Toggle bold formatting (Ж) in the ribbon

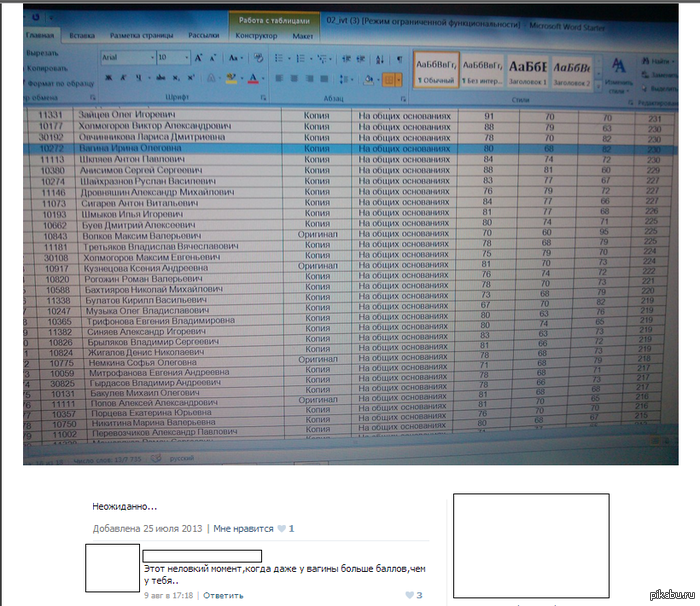[x=107, y=78]
